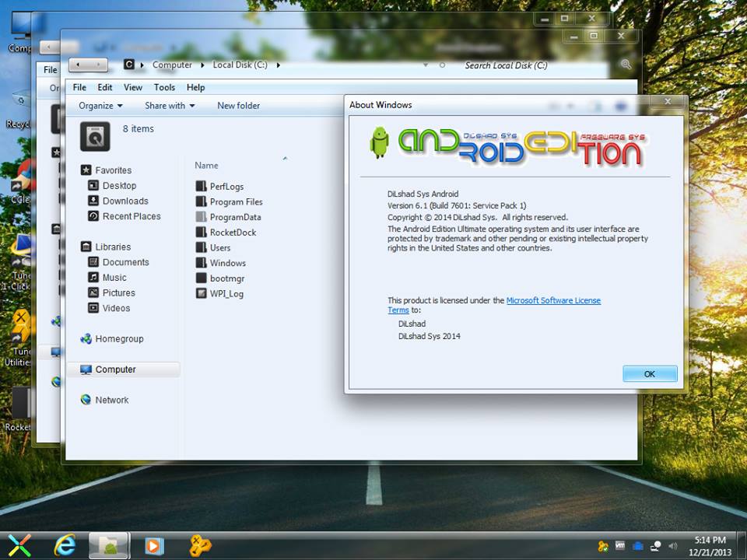747x560 pixels.
Task: Click the Start button on taskbar
Action: click(19, 545)
